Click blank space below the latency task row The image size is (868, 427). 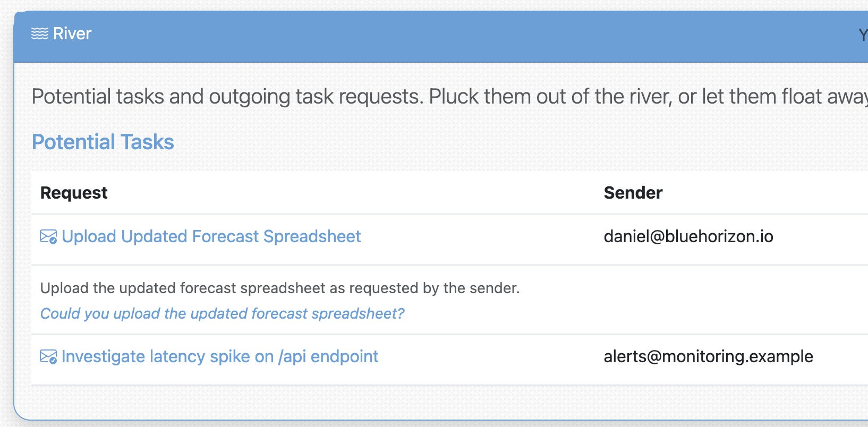[425, 403]
